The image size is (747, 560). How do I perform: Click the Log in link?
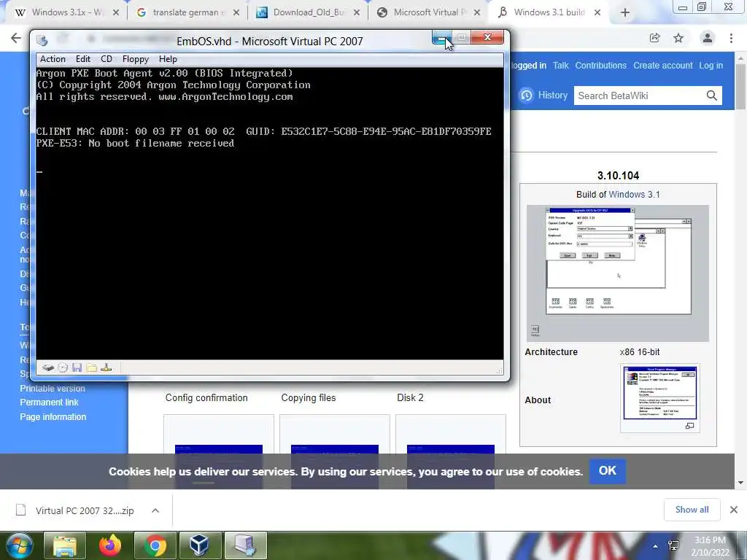tap(711, 66)
